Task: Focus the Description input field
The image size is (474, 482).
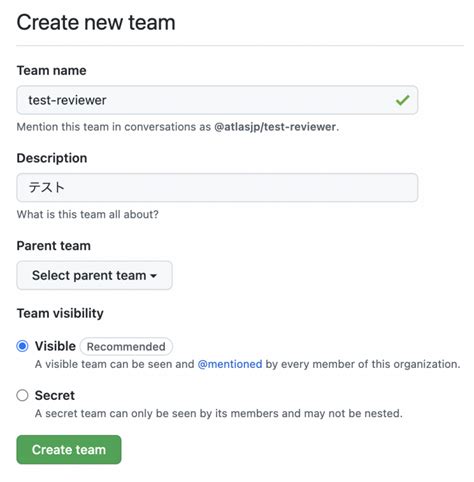Action: click(217, 188)
